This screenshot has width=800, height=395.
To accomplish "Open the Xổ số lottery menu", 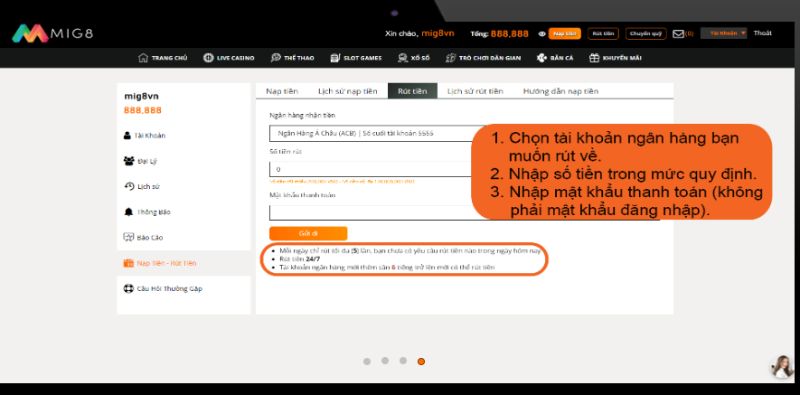I will (414, 58).
